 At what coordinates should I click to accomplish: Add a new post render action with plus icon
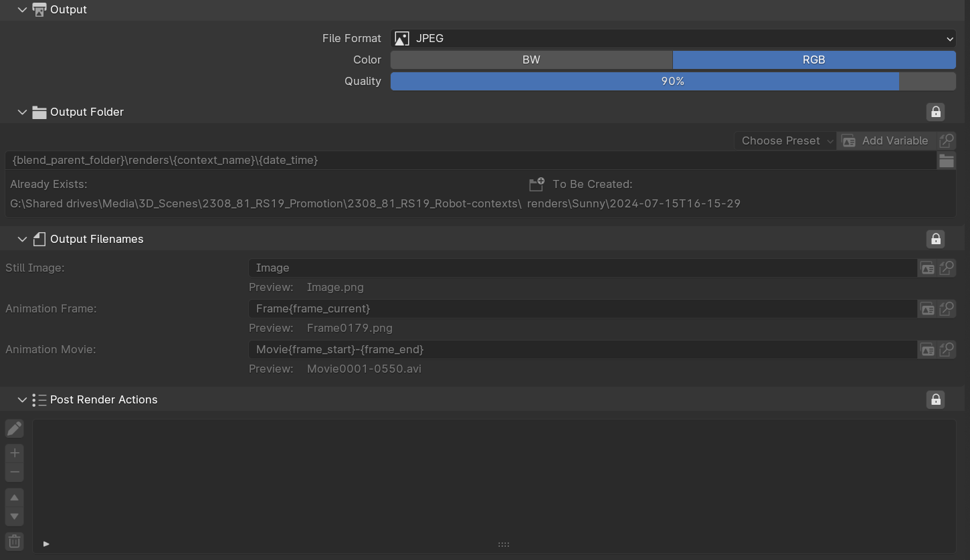coord(14,452)
